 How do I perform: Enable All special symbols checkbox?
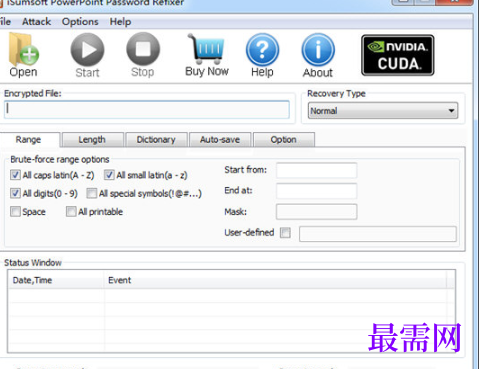(92, 193)
